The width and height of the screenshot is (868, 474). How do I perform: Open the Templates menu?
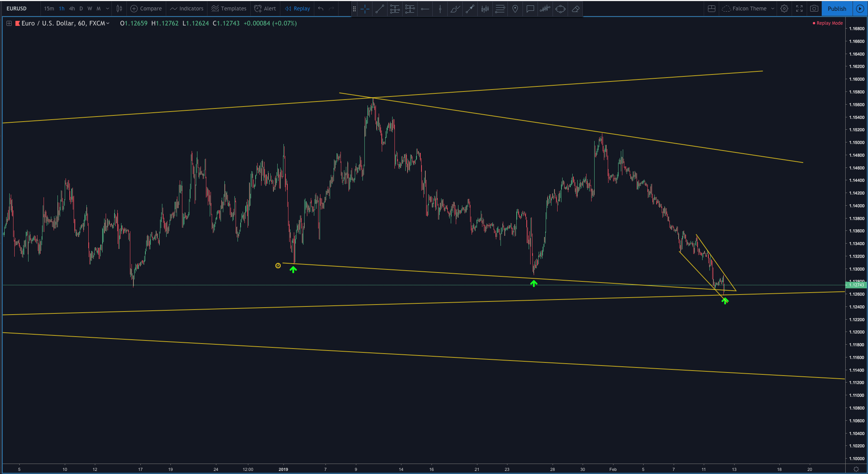click(229, 8)
